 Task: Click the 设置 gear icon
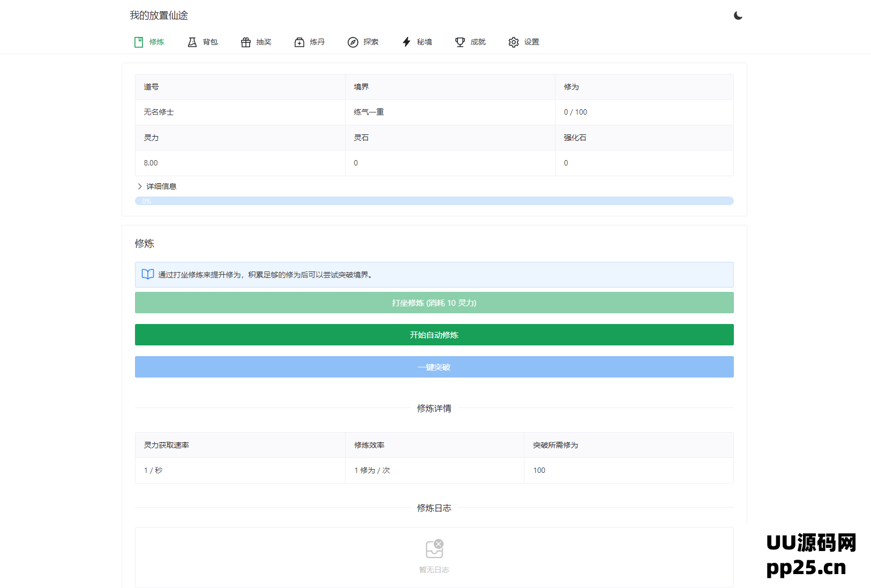coord(514,42)
